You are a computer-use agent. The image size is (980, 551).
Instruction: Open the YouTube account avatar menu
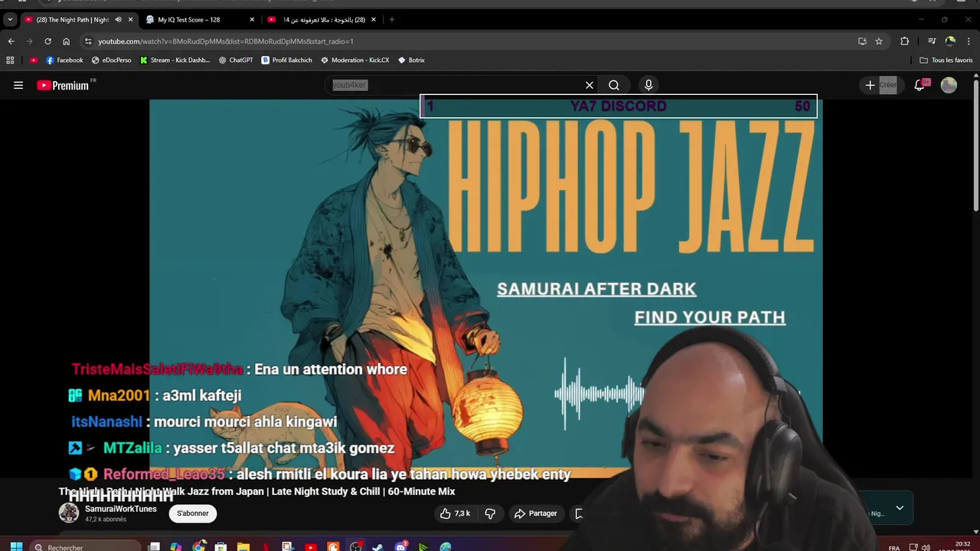click(949, 86)
